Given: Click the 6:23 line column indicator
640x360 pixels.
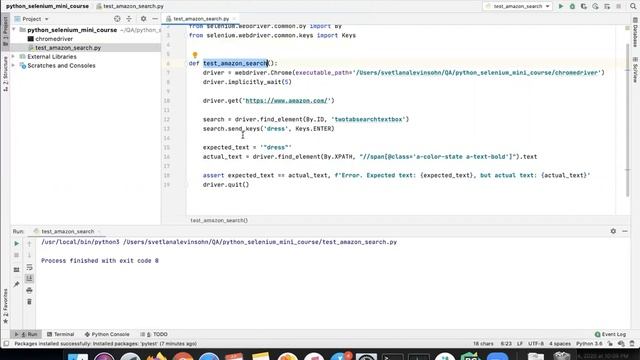Looking at the screenshot, I should pos(506,344).
